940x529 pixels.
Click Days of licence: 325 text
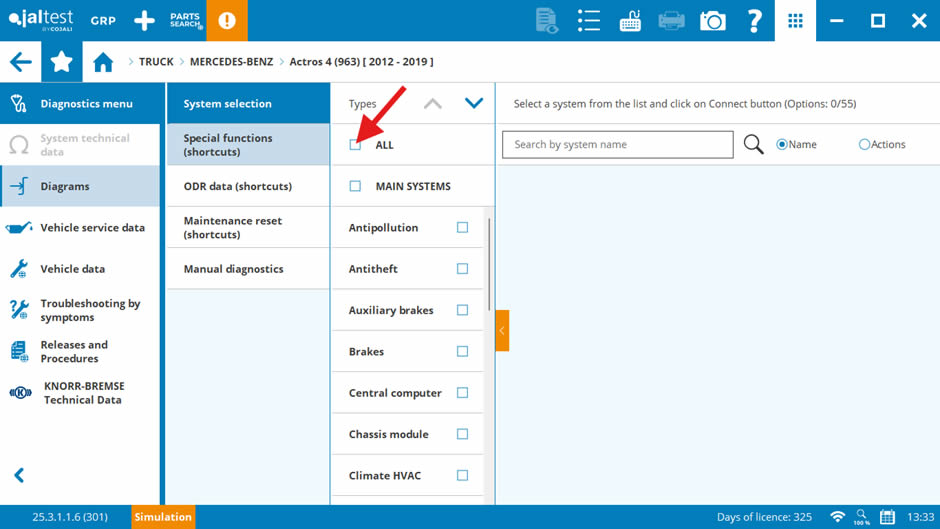(764, 517)
